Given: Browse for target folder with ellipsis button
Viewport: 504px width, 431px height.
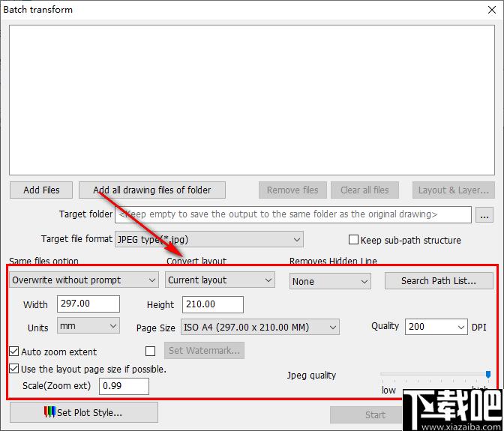Looking at the screenshot, I should (484, 215).
